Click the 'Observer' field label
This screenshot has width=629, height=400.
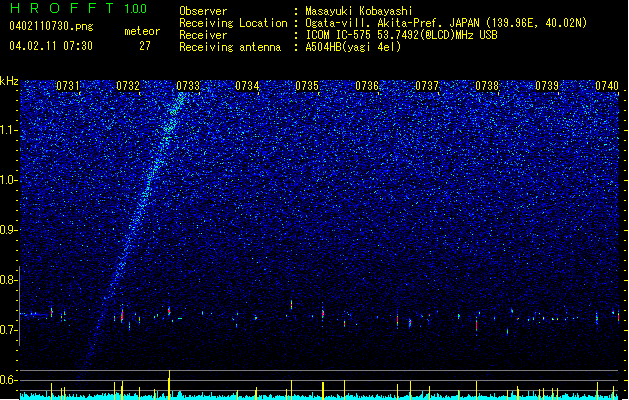click(x=203, y=11)
